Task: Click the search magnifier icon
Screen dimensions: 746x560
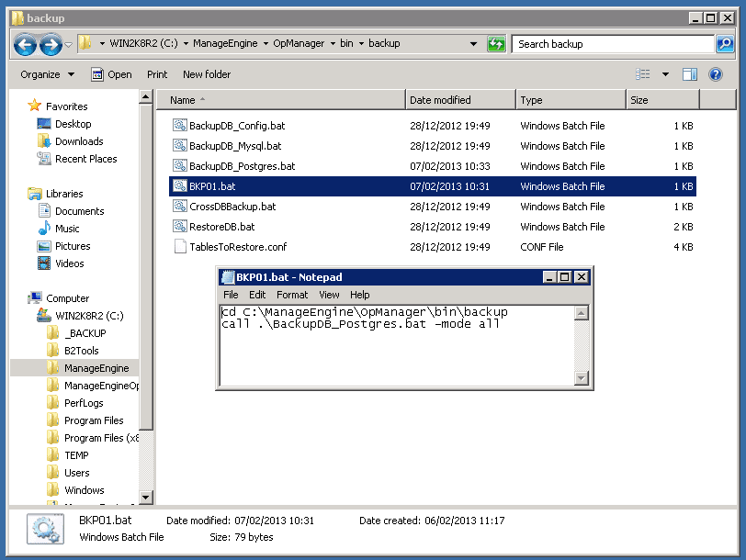Action: 725,44
